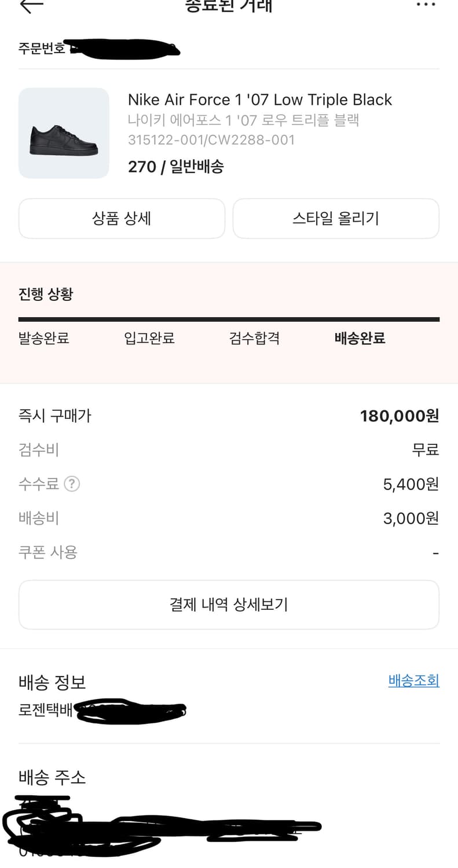Screen dimensions: 458x868
Task: Tap the Korean product name 나이키 에어포스
Action: click(x=244, y=120)
